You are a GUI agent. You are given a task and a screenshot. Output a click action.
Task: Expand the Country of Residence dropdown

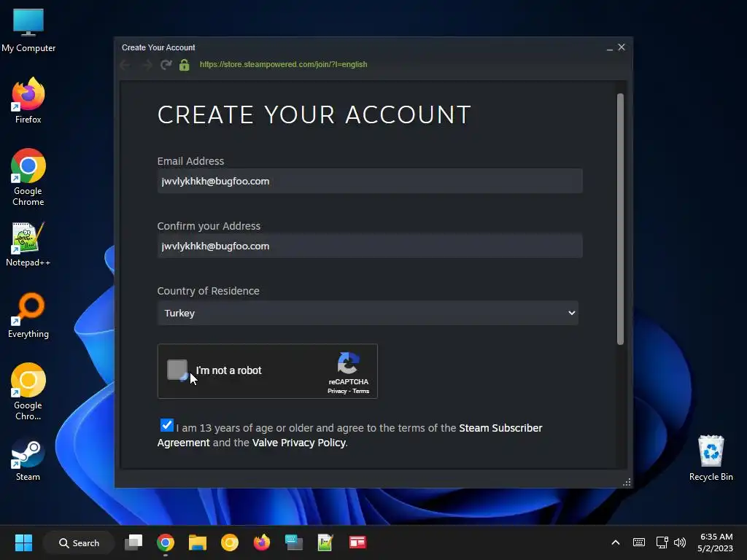pos(368,313)
